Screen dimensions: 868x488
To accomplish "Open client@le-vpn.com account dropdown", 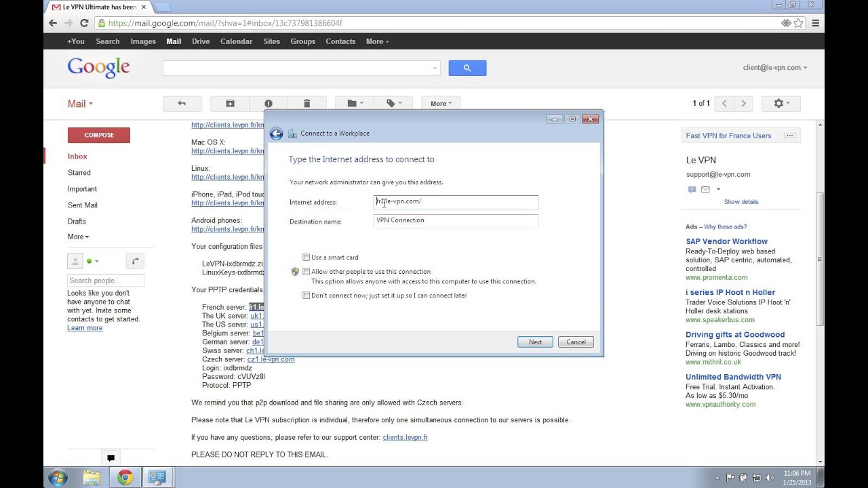I will point(775,68).
